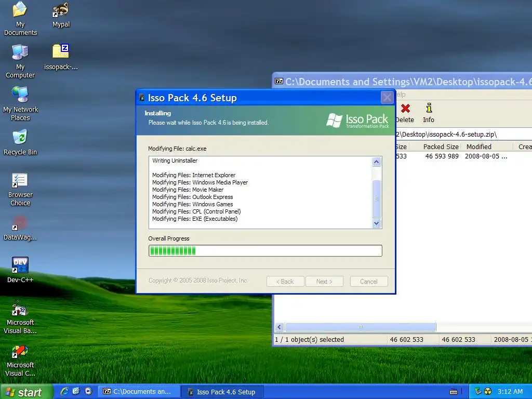Click 'Modifying Files: Movie Maker' log line

coord(188,190)
